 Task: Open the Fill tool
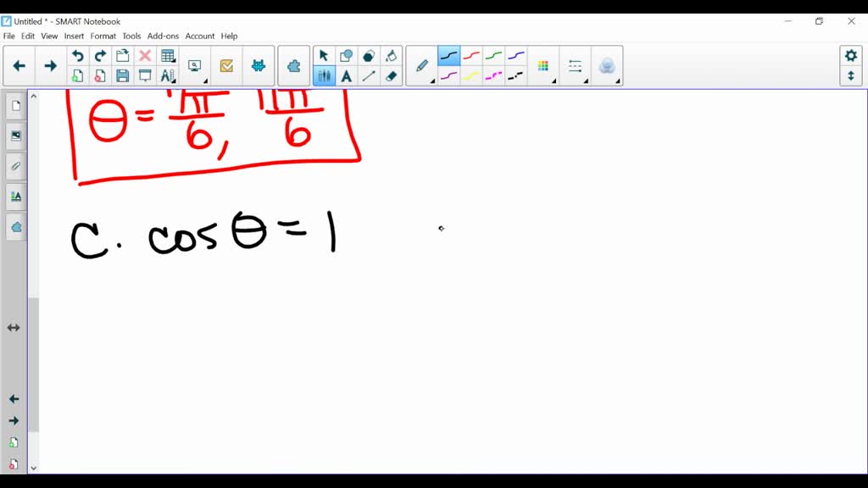[392, 54]
